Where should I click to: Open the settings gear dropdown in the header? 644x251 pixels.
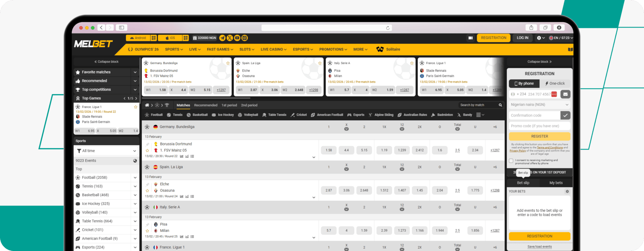(x=541, y=38)
